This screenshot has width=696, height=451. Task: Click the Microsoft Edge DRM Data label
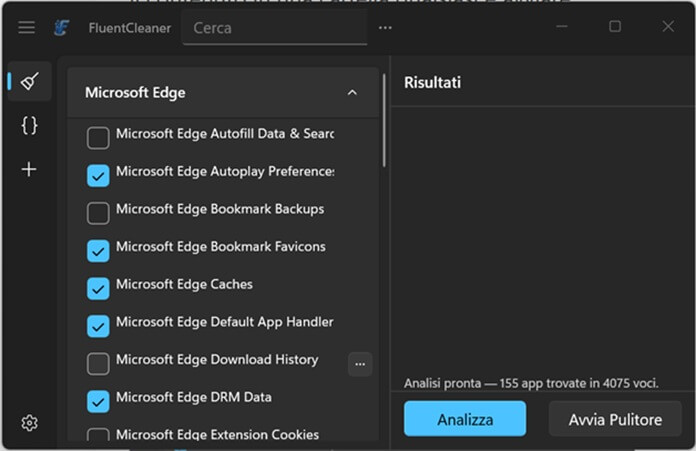pos(194,397)
